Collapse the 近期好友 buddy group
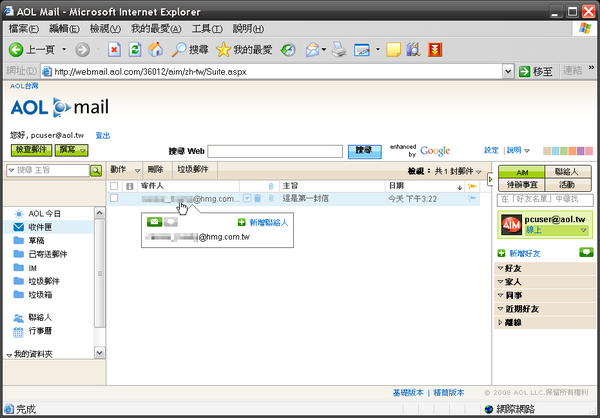 500,309
